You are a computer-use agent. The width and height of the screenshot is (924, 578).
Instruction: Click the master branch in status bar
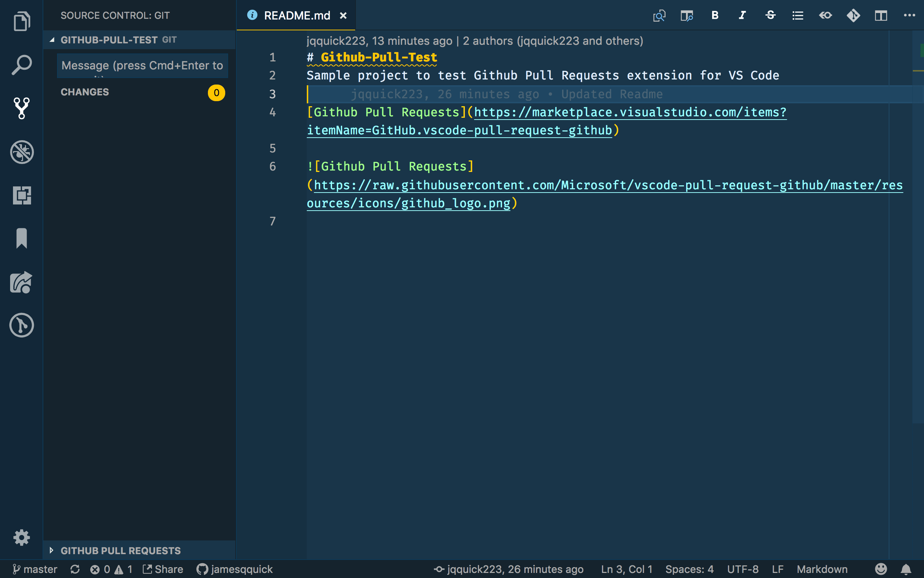[x=35, y=569]
